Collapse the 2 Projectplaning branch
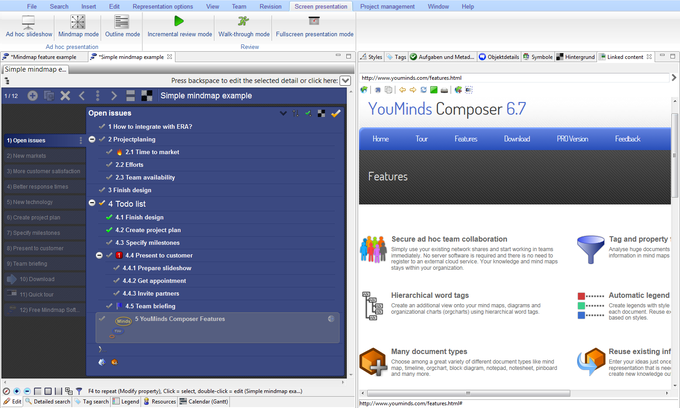 click(x=92, y=139)
